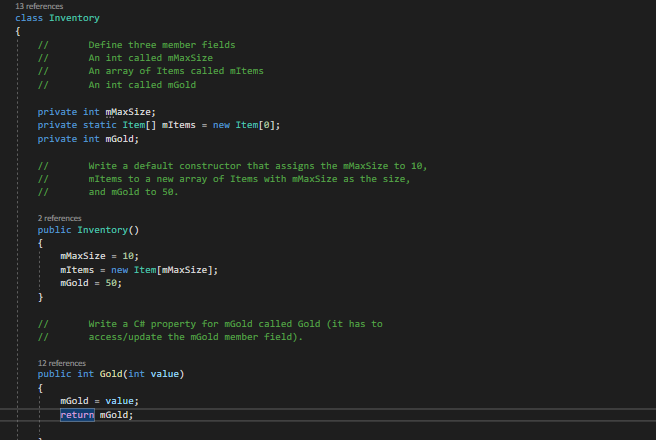Click mGold in 'private int mGold;'

119,139
